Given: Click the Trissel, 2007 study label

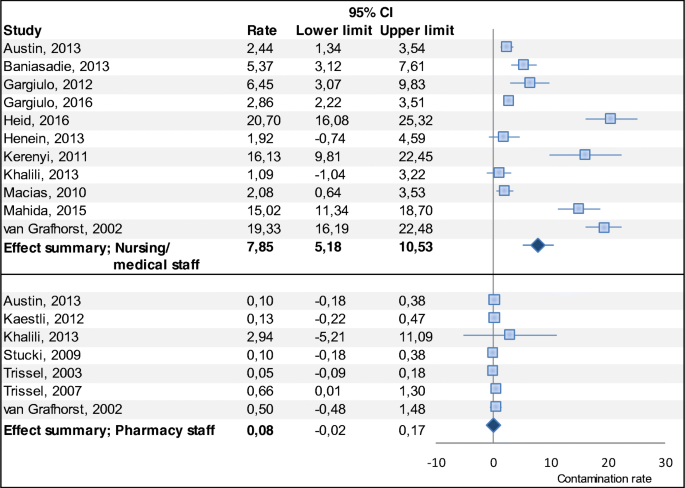Looking at the screenshot, I should click(x=40, y=388).
